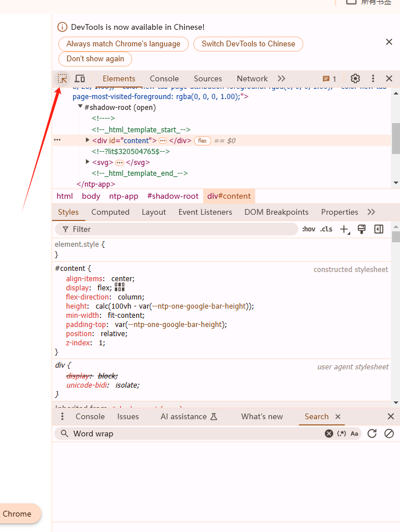Viewport: 400px width, 532px height.
Task: Open the three-dot customize DevTools menu
Action: tap(373, 78)
